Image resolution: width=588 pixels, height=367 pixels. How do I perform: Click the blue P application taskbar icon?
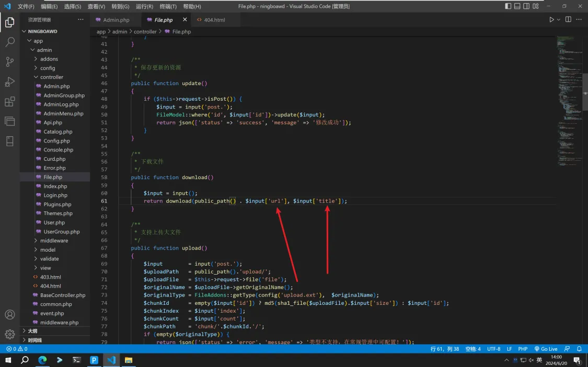pyautogui.click(x=94, y=360)
